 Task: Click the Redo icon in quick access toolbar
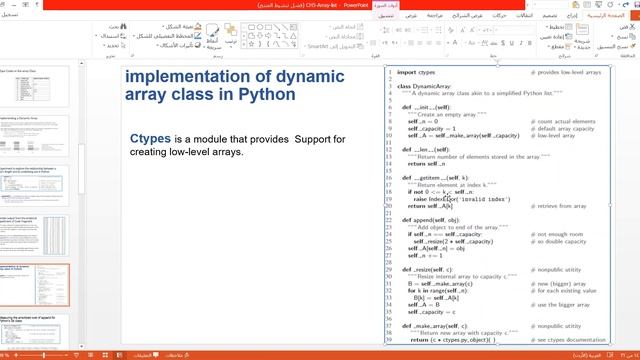point(610,4)
